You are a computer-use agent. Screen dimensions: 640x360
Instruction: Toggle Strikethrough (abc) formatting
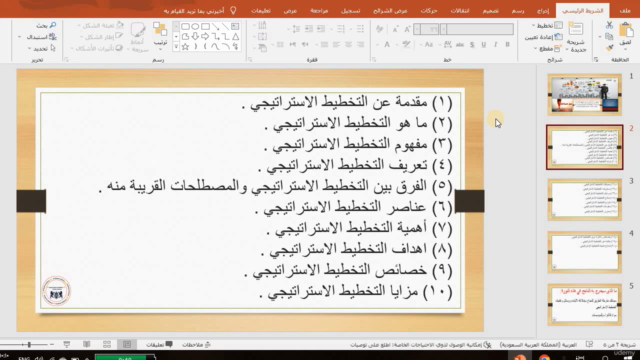[x=460, y=45]
